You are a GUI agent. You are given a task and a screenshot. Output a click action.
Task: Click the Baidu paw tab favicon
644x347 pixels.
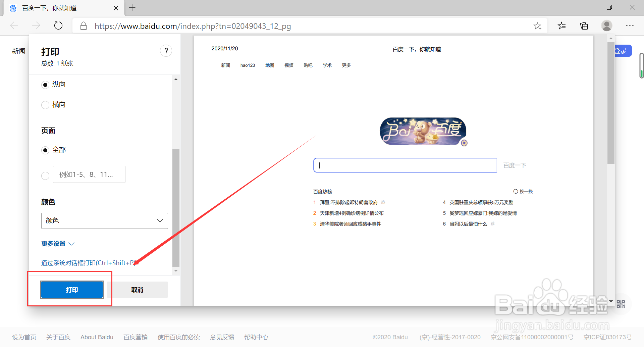click(13, 8)
